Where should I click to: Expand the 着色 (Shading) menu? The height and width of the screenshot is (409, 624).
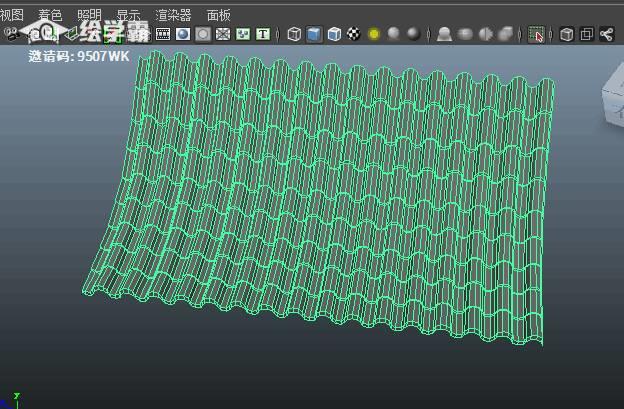[x=50, y=15]
